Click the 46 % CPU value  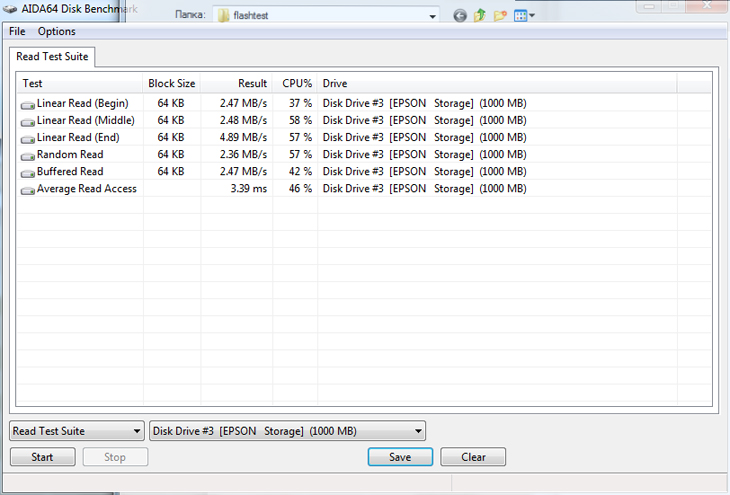click(x=300, y=189)
